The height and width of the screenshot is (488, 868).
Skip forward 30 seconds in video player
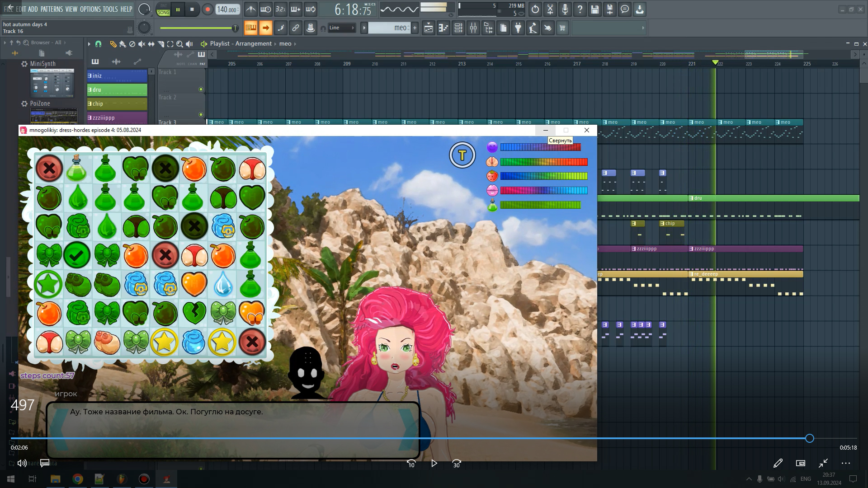(457, 463)
